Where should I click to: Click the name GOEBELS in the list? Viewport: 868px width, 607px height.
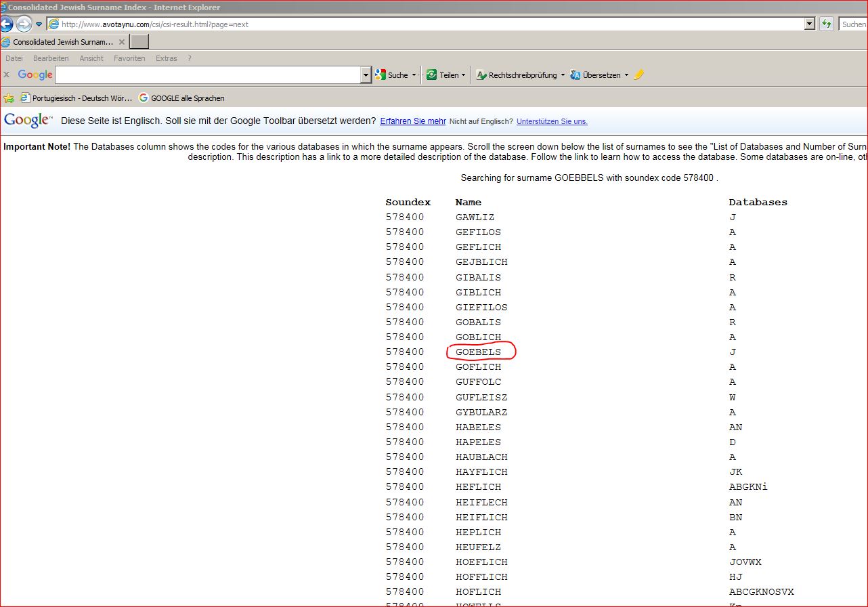pos(479,352)
